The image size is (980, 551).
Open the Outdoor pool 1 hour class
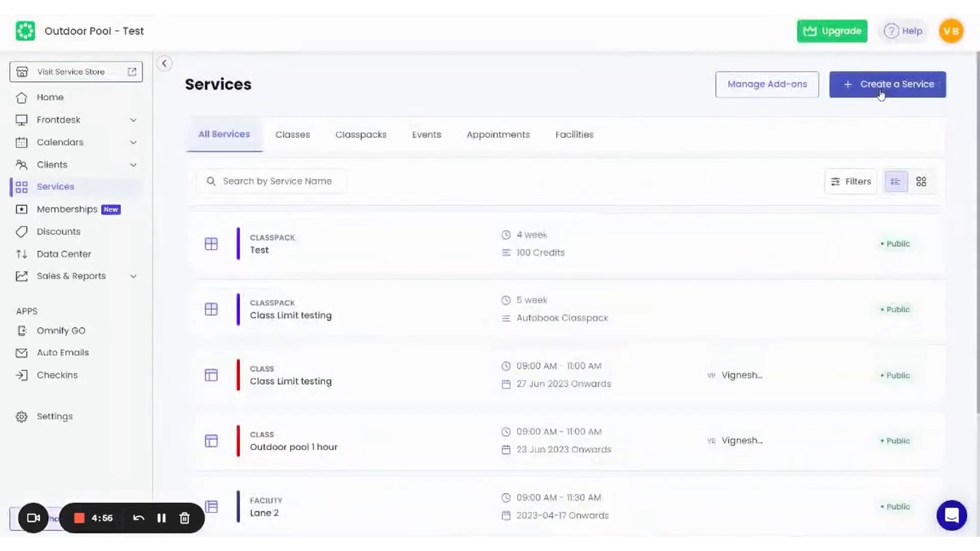[567, 441]
